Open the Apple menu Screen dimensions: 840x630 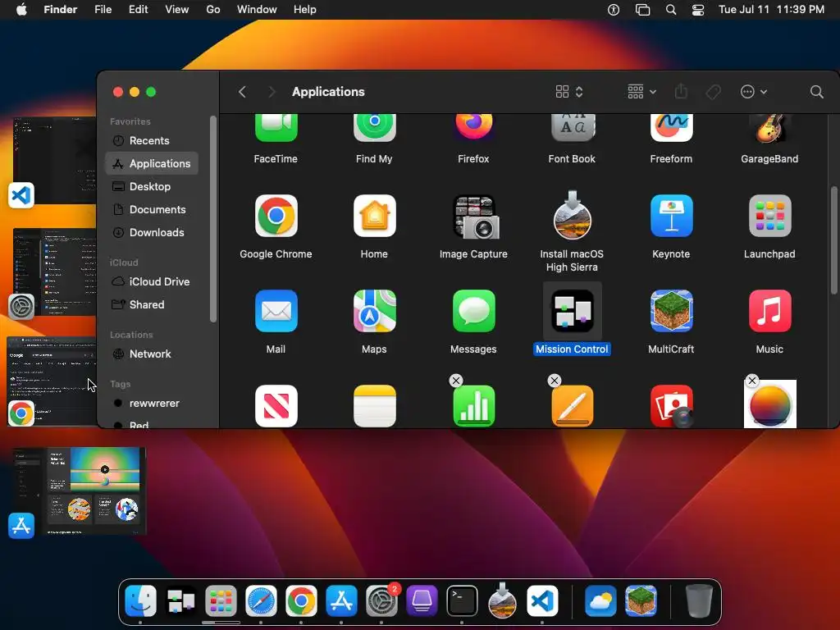pyautogui.click(x=21, y=10)
